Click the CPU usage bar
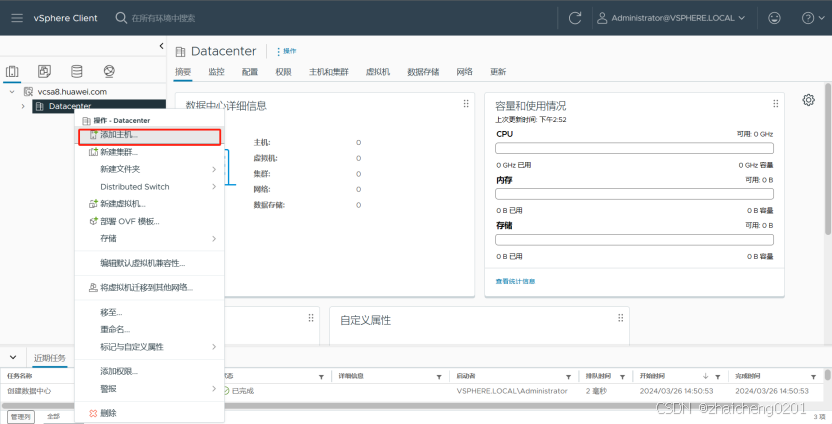The height and width of the screenshot is (424, 832). click(634, 148)
